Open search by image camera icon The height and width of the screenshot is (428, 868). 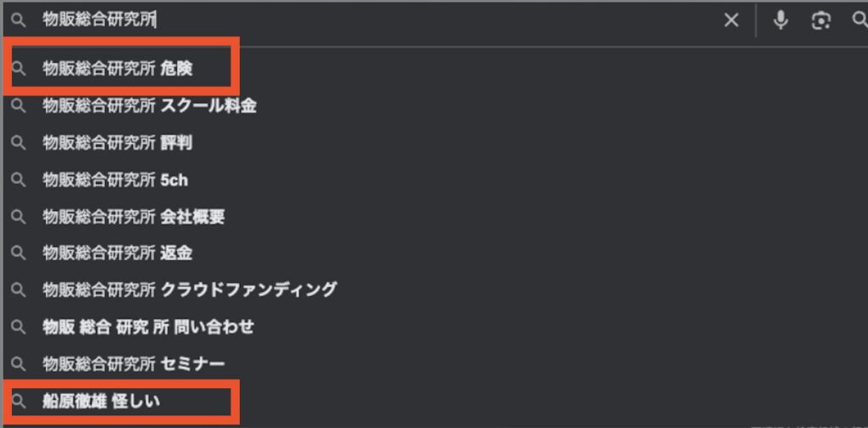821,21
